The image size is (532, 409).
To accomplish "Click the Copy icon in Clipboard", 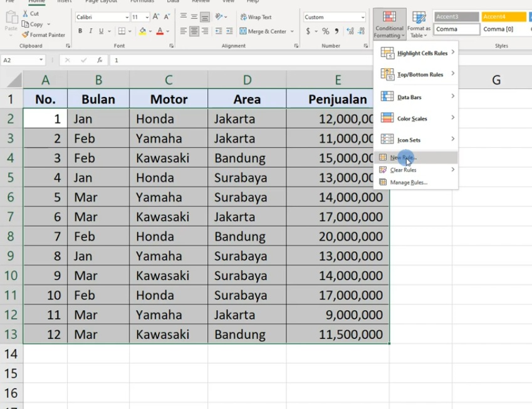I will click(25, 24).
